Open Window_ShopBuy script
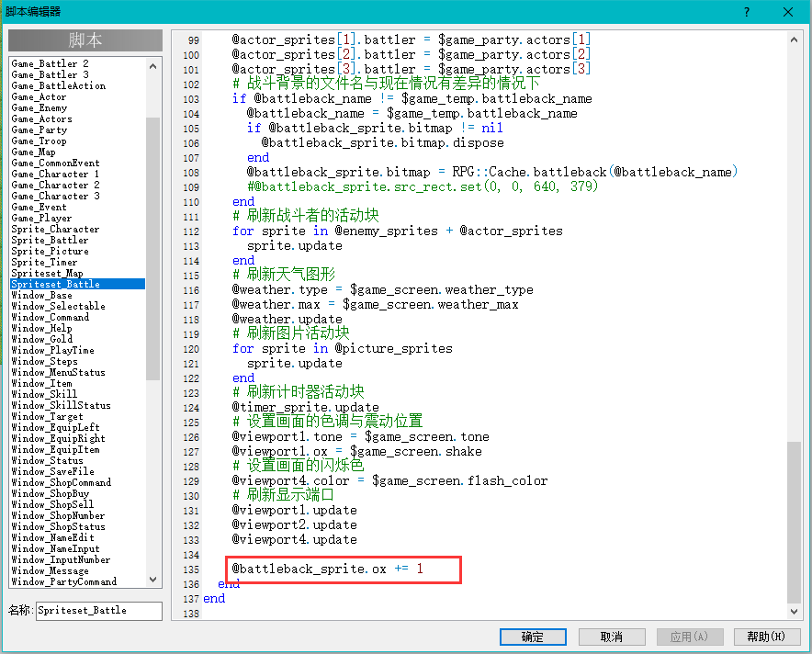The width and height of the screenshot is (812, 654). click(x=50, y=493)
